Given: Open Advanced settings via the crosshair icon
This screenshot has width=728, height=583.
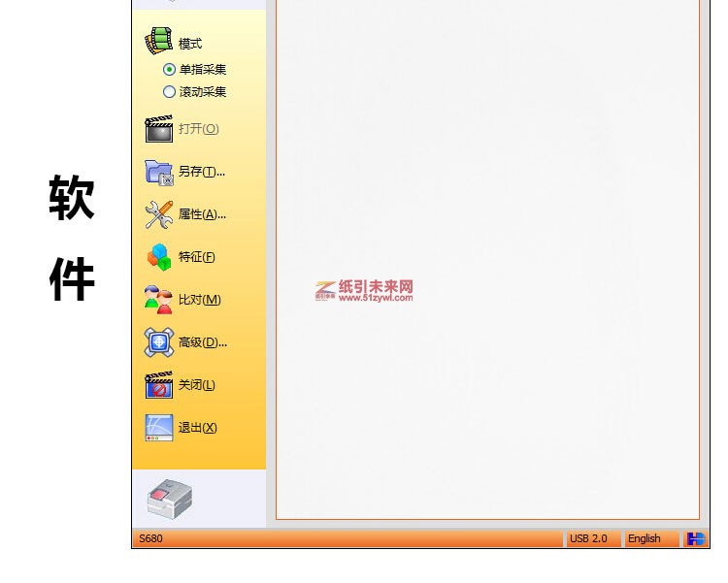Looking at the screenshot, I should coord(158,342).
